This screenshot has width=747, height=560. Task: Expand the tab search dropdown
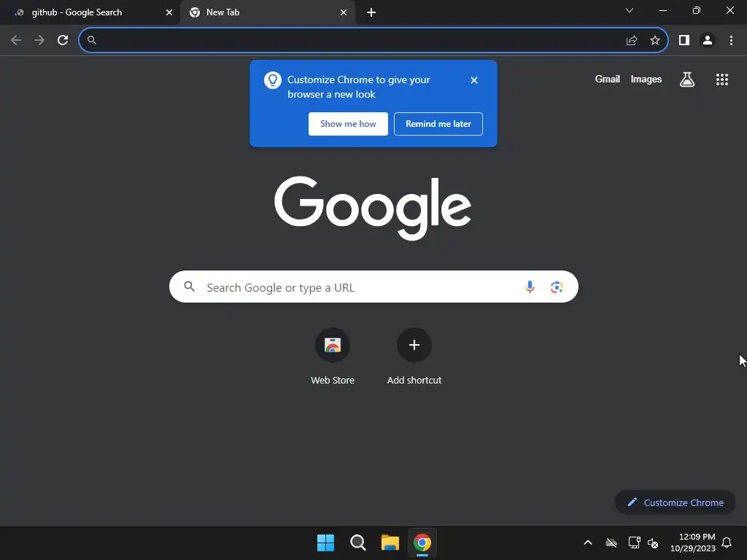[x=630, y=10]
